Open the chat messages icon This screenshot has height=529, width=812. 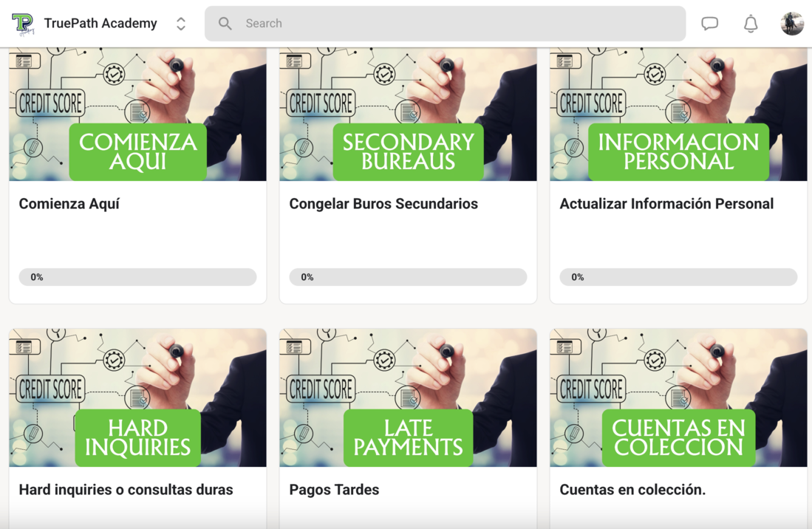click(x=709, y=24)
